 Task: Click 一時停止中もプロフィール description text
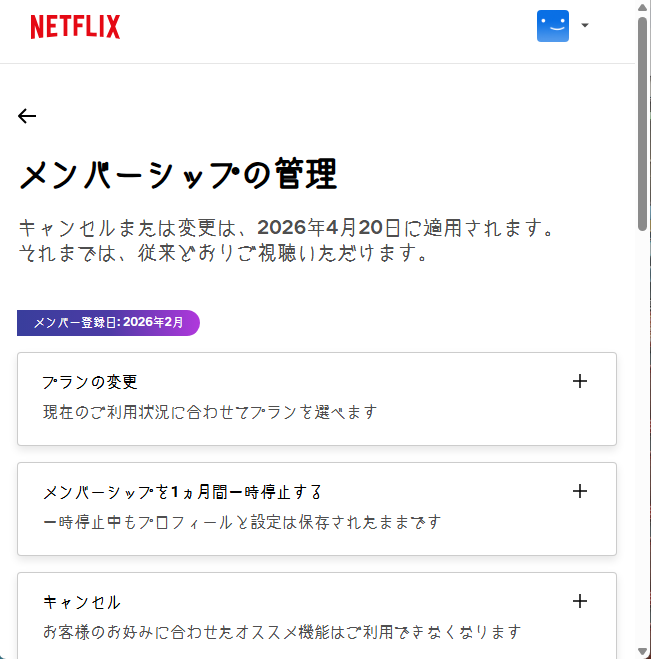coord(241,522)
